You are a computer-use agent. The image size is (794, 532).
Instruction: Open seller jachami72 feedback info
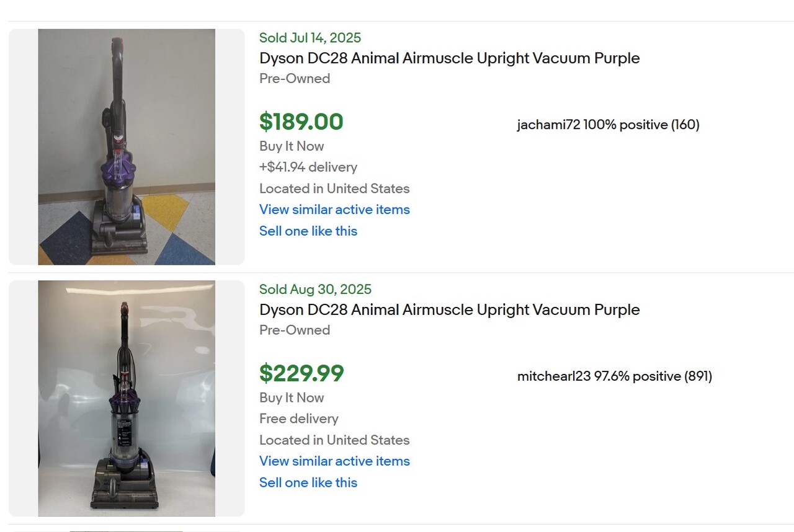[x=608, y=125]
